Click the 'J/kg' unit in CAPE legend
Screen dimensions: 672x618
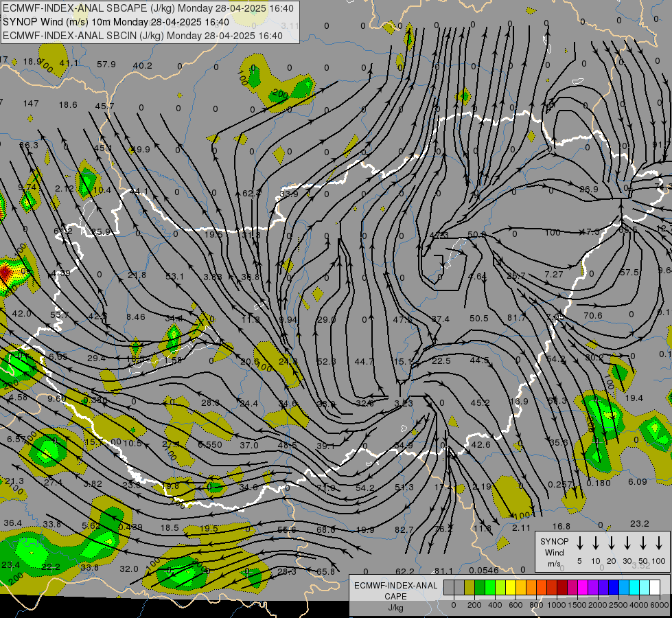click(395, 608)
